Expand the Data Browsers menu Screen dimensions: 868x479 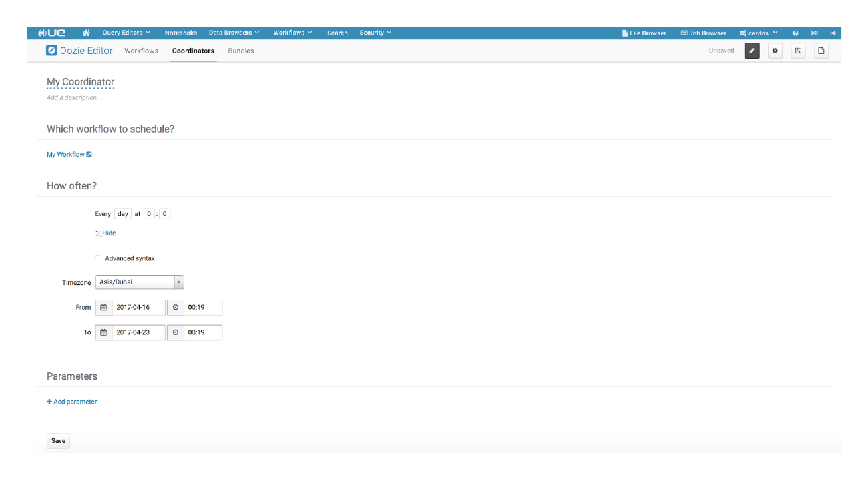click(234, 33)
